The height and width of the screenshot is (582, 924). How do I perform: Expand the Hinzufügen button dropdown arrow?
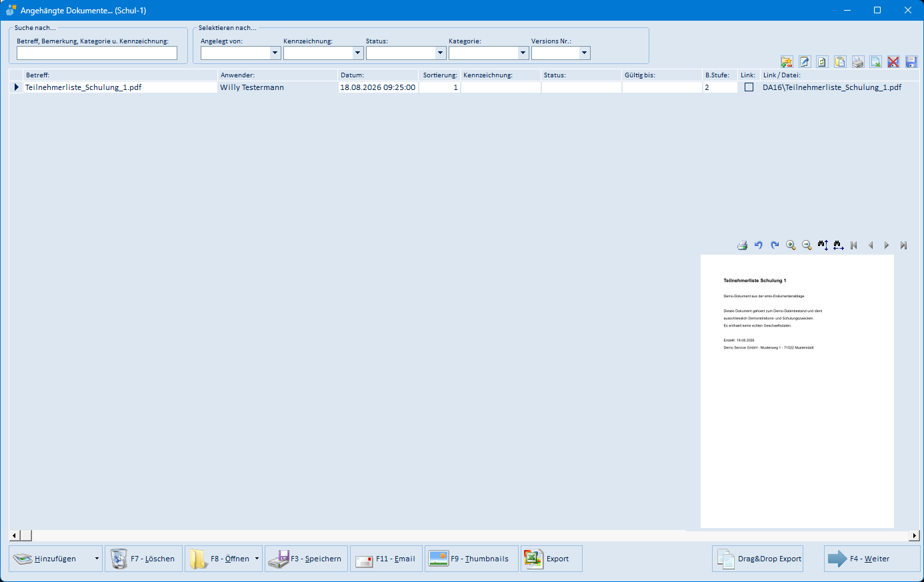97,559
